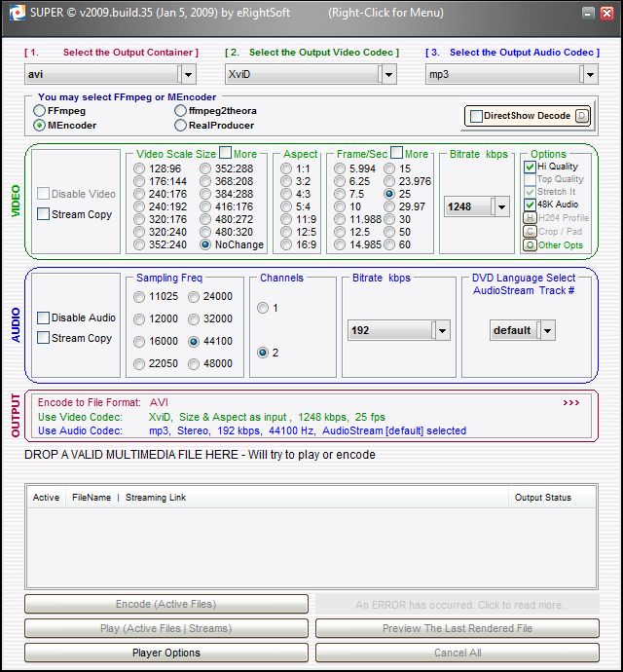The image size is (623, 672).
Task: Check video Stream Copy box
Action: tap(43, 214)
